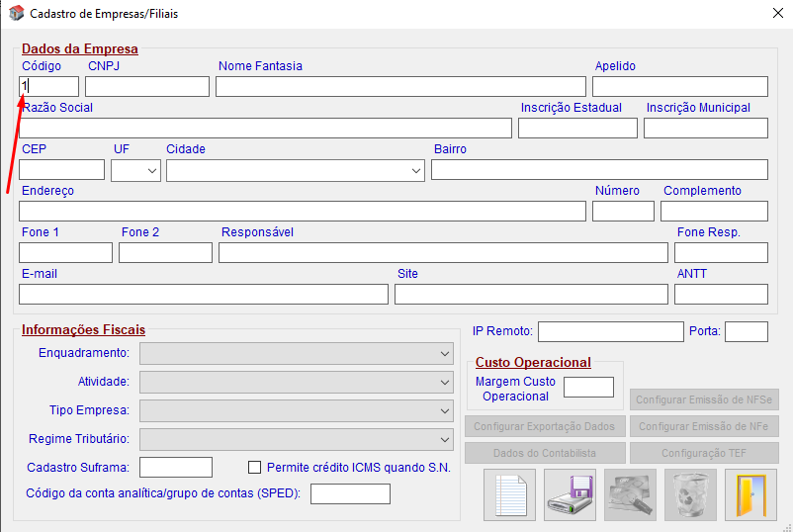Focus the Código da conta analítica SPED field

[350, 494]
